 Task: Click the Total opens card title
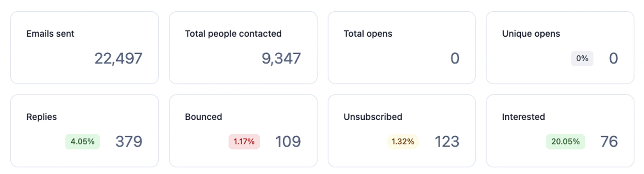pyautogui.click(x=368, y=34)
